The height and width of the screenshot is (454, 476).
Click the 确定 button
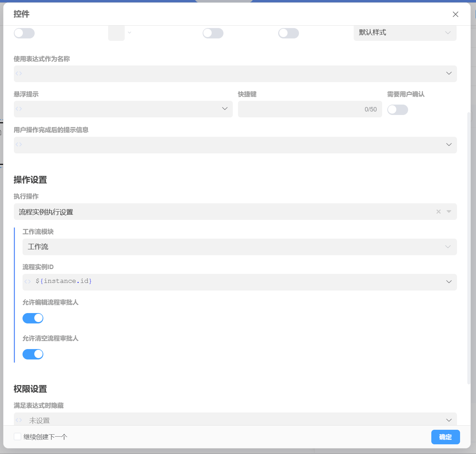(x=445, y=437)
